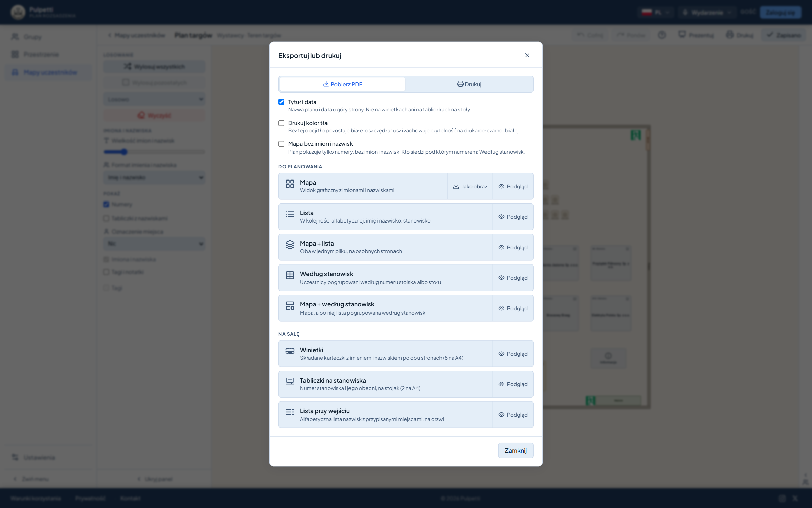Screen dimensions: 812x508
Task: Open the PL language dropdown
Action: (x=656, y=13)
